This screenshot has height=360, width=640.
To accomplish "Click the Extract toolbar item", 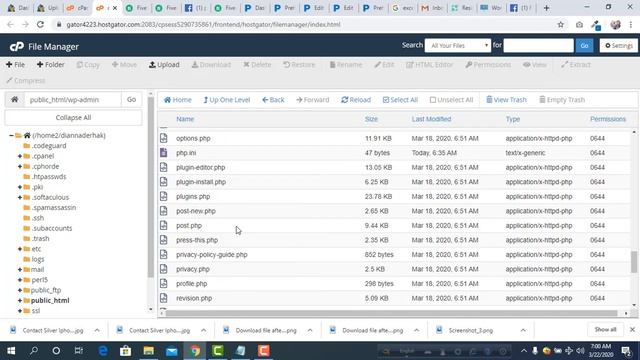I will (x=576, y=64).
